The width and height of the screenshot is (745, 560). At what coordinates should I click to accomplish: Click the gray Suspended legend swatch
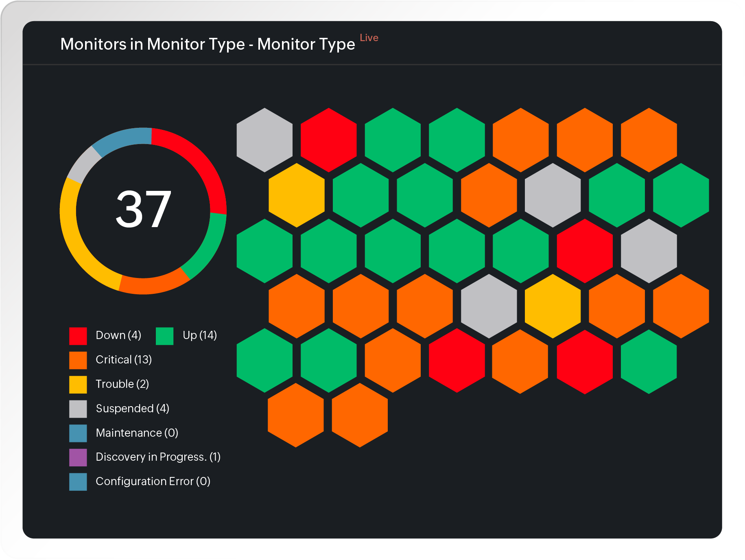click(78, 409)
